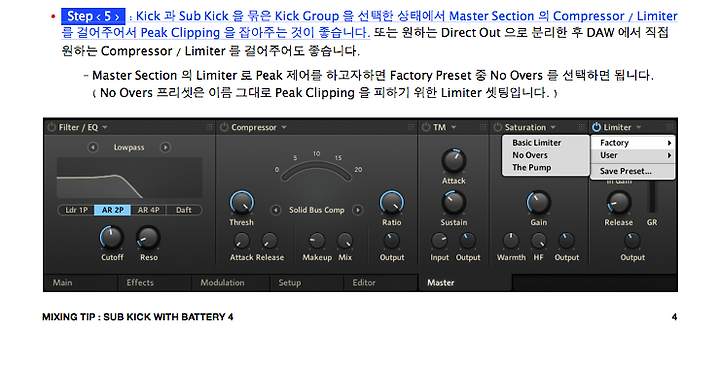Image resolution: width=720 pixels, height=365 pixels.
Task: Click the Saturation module drag handle
Action: click(x=581, y=127)
